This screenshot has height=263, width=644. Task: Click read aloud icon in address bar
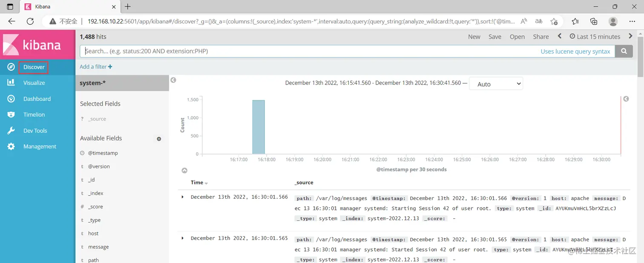(x=524, y=21)
